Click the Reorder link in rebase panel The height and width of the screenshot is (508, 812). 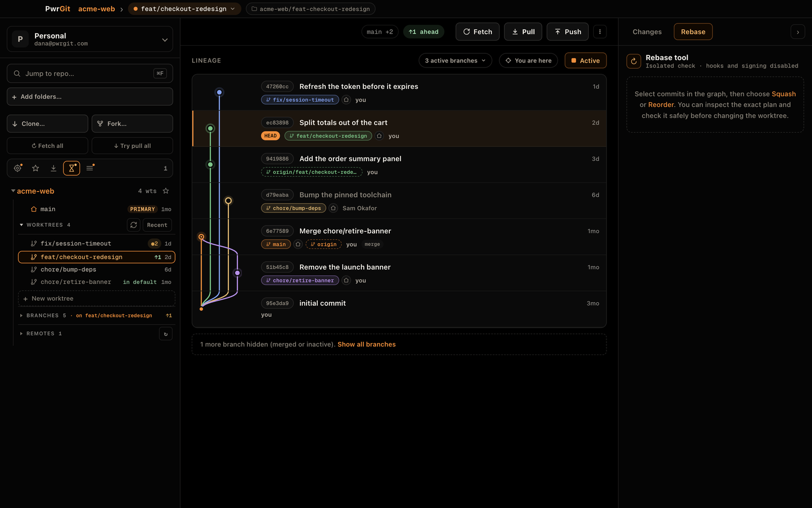pyautogui.click(x=661, y=105)
